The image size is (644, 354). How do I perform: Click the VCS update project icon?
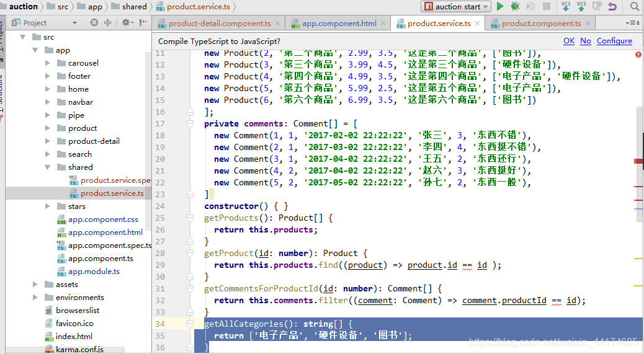(566, 6)
